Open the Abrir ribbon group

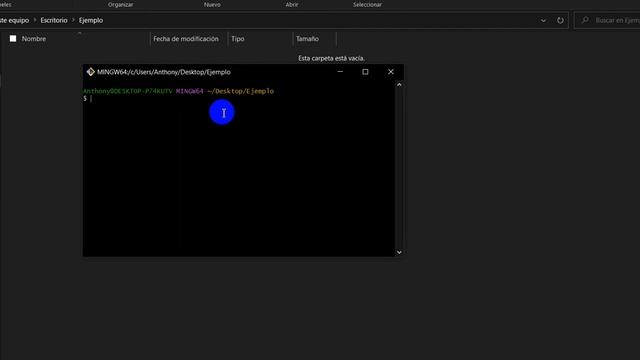[x=292, y=4]
